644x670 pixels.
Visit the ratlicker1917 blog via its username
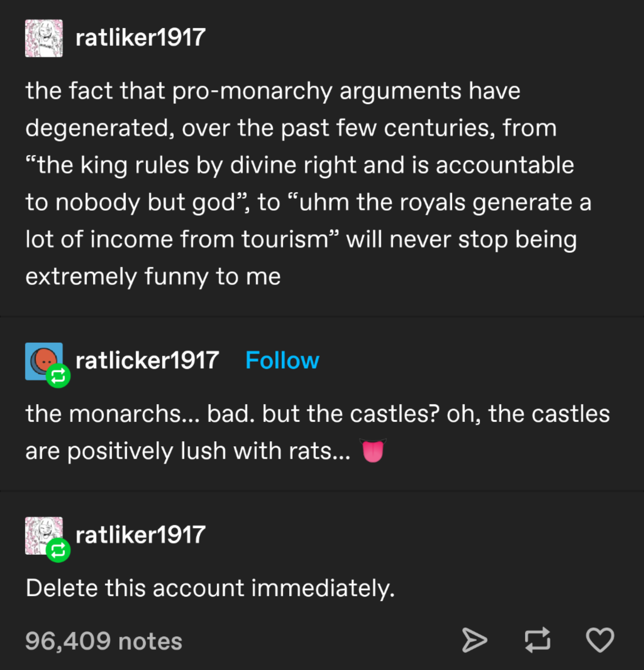pos(147,360)
